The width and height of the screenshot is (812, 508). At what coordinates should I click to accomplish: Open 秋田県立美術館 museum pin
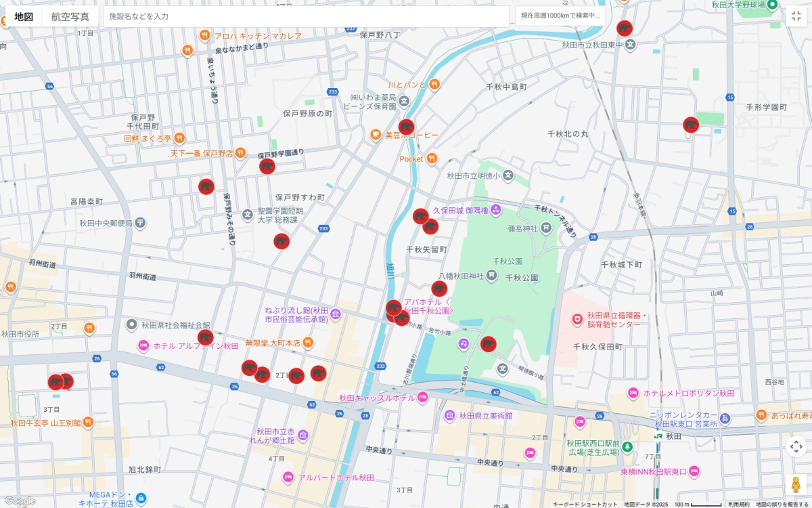(450, 415)
